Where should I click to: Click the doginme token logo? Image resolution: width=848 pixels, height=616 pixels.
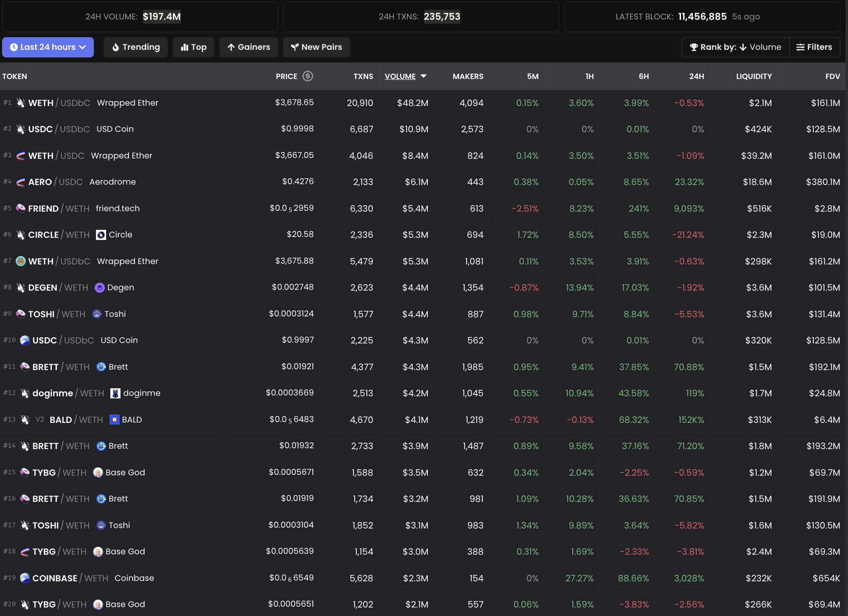pos(115,393)
